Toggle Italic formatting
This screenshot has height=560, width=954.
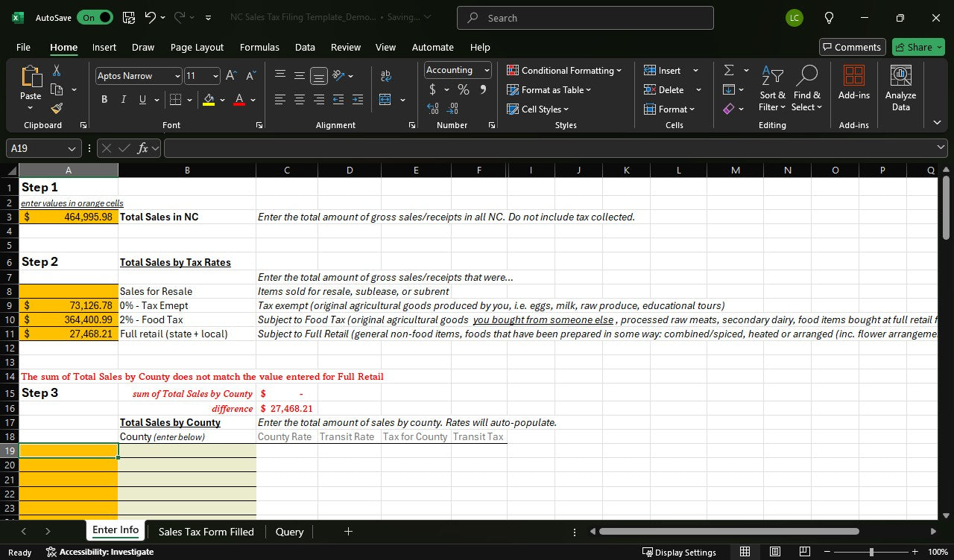pyautogui.click(x=123, y=100)
